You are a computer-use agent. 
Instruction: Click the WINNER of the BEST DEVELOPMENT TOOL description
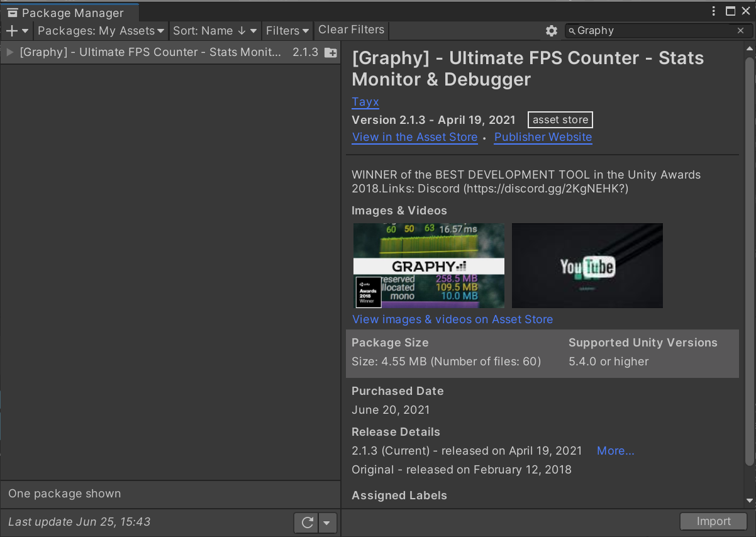(526, 182)
